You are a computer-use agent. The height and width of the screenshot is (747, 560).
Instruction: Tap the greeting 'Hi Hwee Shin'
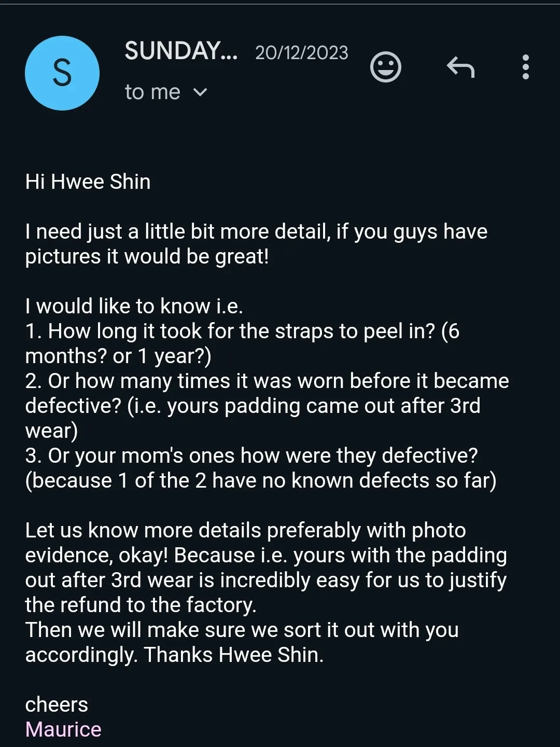coord(88,182)
